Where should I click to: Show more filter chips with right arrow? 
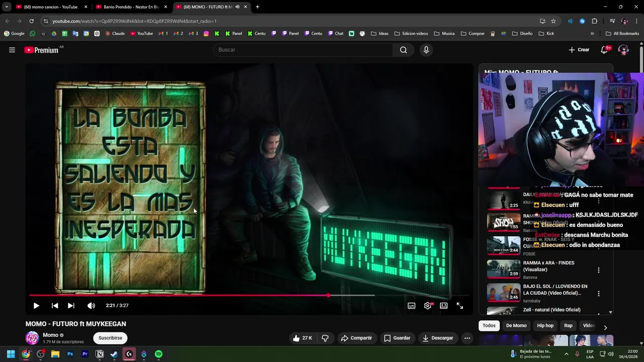605,327
